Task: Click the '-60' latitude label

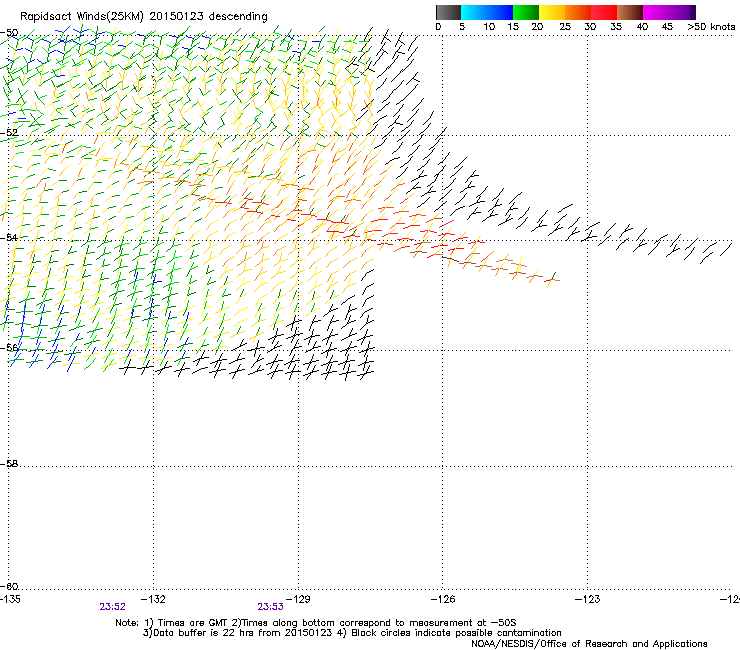Action: point(9,586)
